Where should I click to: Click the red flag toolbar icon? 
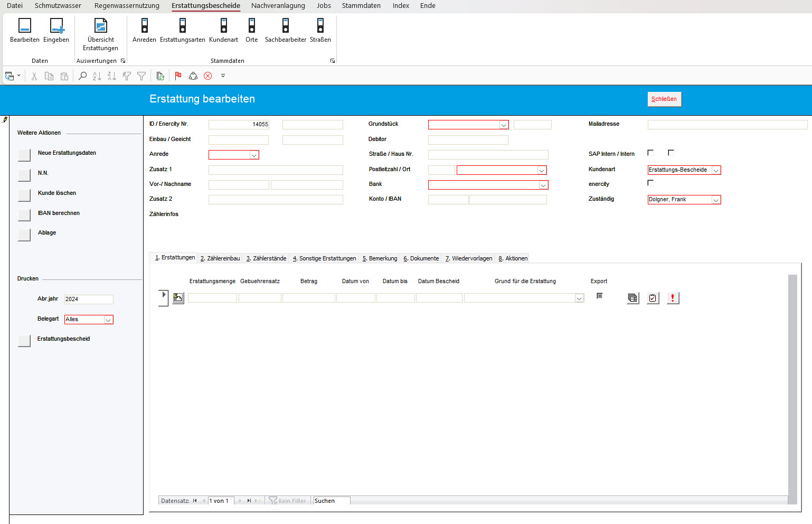click(x=178, y=76)
